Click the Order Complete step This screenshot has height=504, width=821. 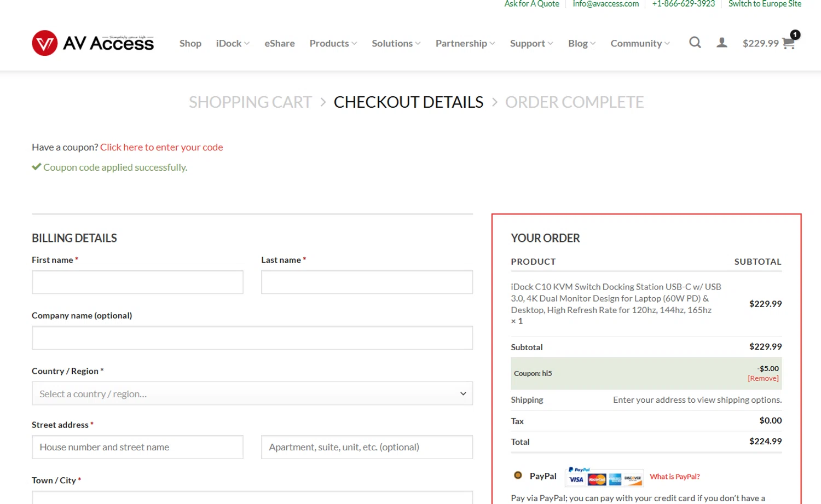(574, 102)
